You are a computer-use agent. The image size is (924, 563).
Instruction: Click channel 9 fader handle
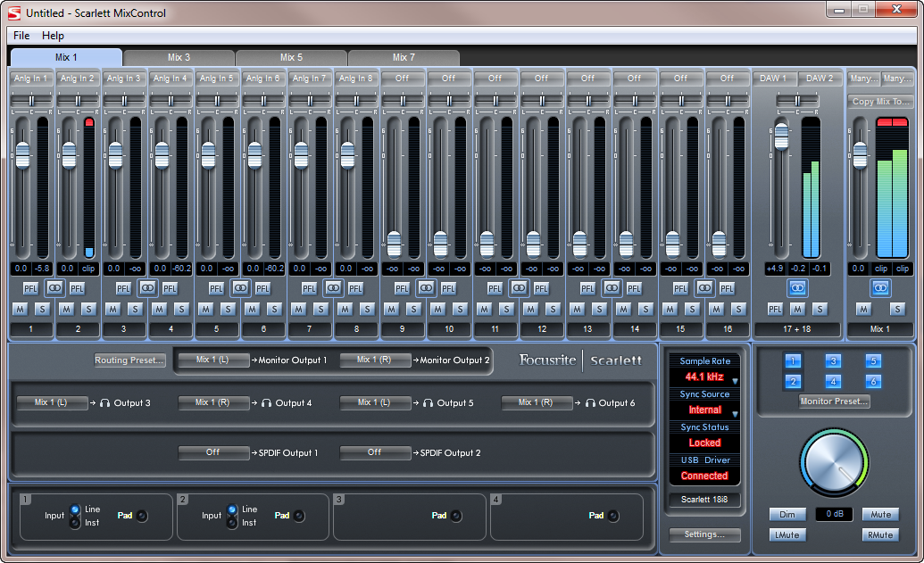tap(394, 244)
